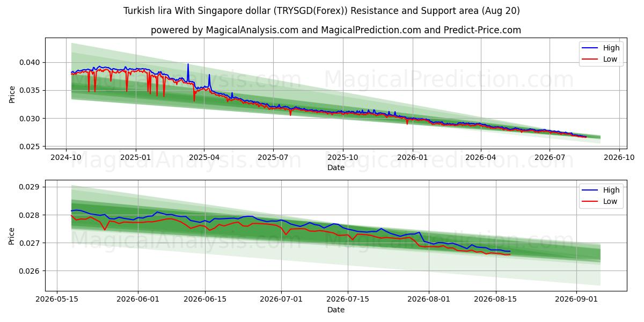Screen dimensions: 644x322
Task: Click bottom chart date label 2026-06-01
Action: [x=138, y=300]
